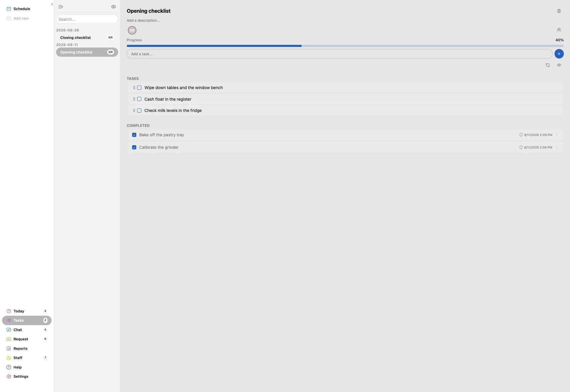Click the blue progress bar
The image size is (570, 392).
tap(214, 46)
